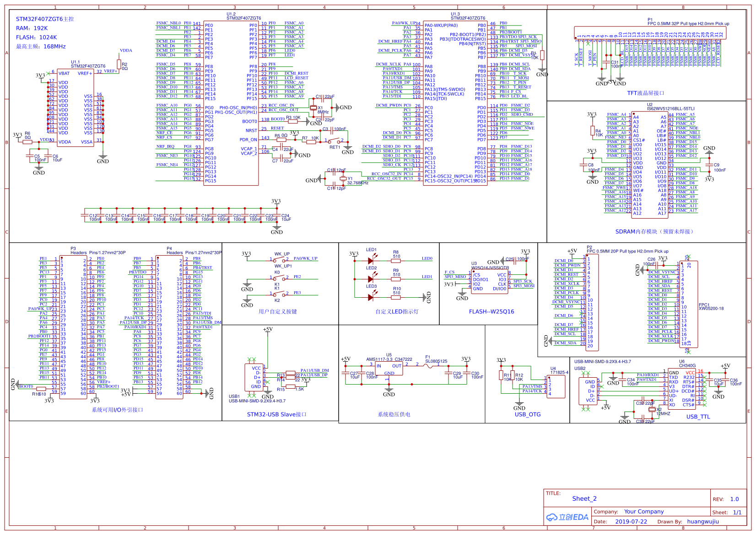This screenshot has width=756, height=535.
Task: Click the '1.5K' resistor value
Action: pos(299,389)
